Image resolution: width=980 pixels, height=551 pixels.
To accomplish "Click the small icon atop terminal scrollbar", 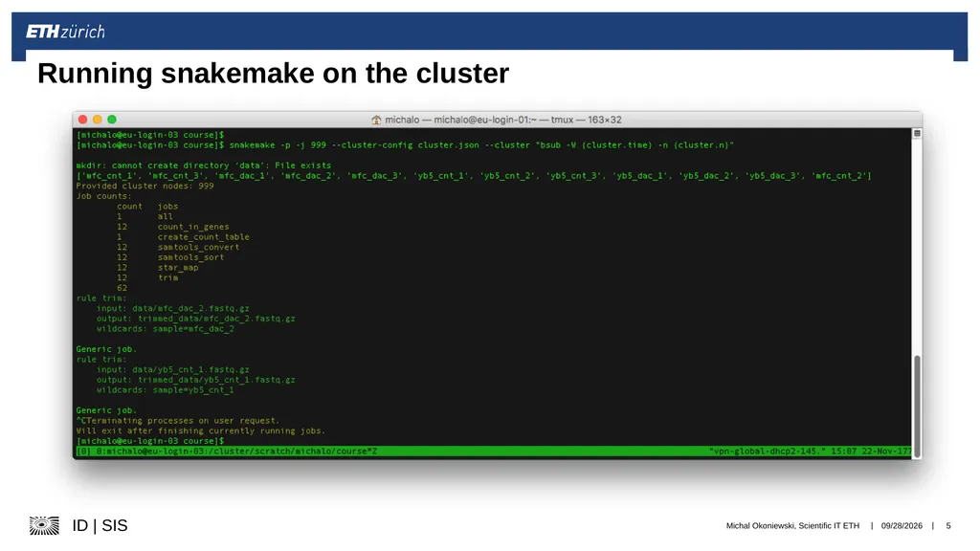I will (x=917, y=133).
